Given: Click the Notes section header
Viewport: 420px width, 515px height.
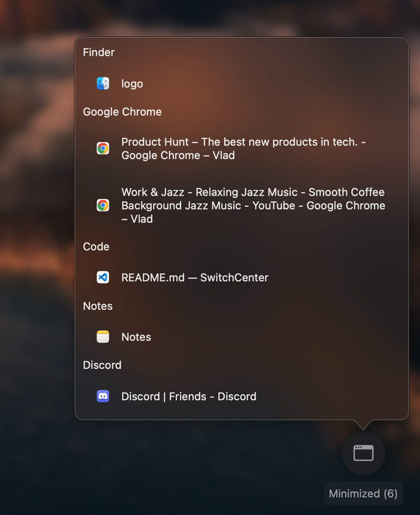Looking at the screenshot, I should pos(98,306).
